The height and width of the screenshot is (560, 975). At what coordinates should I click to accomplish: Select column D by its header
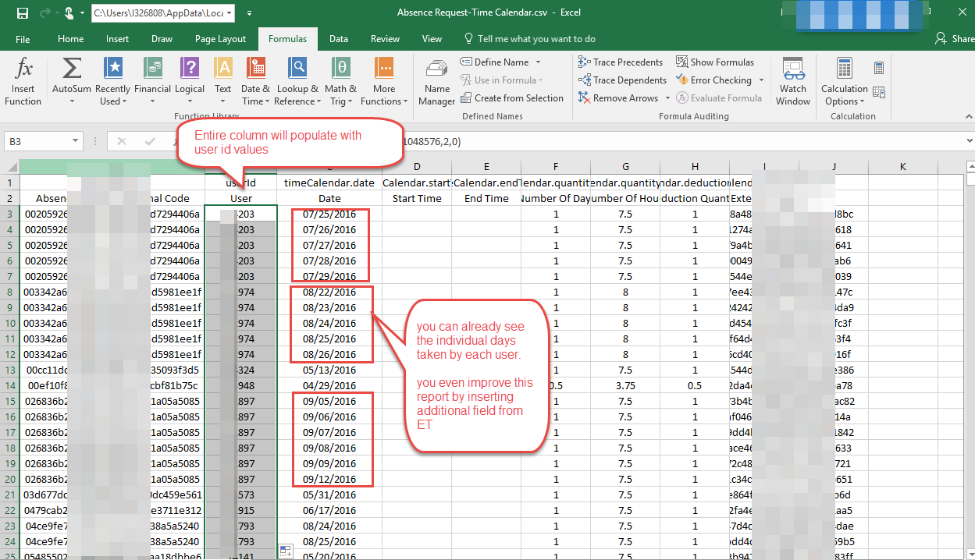(417, 166)
